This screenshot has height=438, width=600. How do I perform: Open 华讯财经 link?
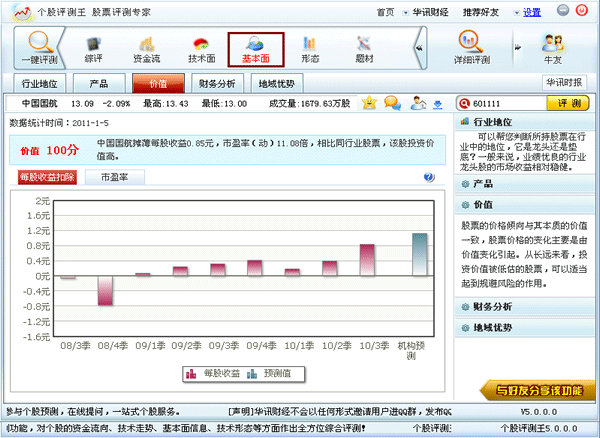tap(430, 13)
